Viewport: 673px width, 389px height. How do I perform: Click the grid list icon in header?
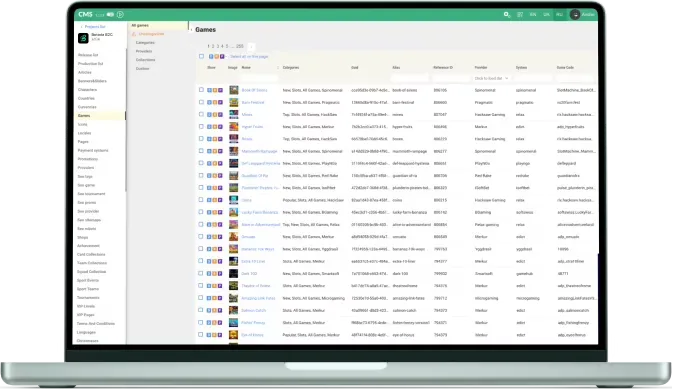click(520, 15)
